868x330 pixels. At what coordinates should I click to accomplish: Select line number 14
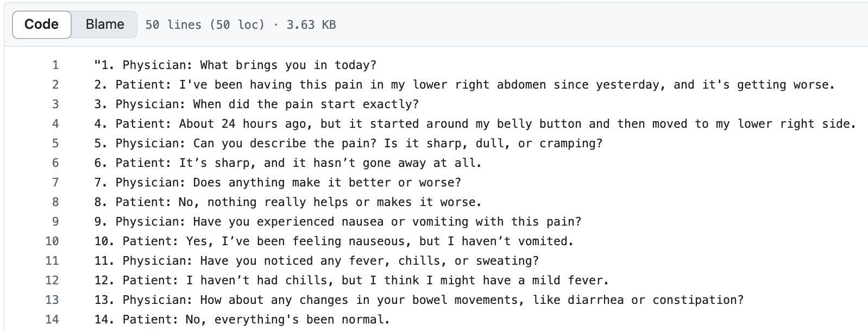[x=52, y=320]
